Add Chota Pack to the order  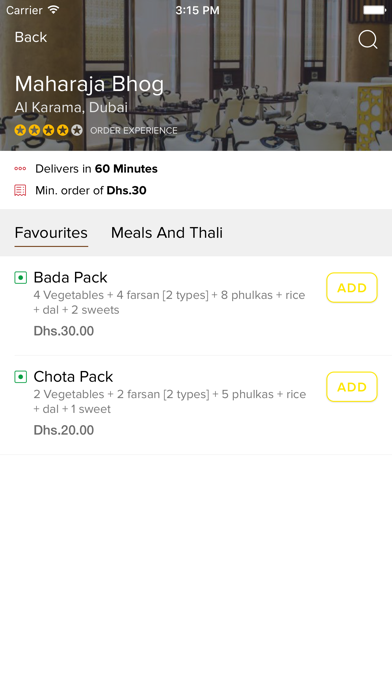point(352,387)
